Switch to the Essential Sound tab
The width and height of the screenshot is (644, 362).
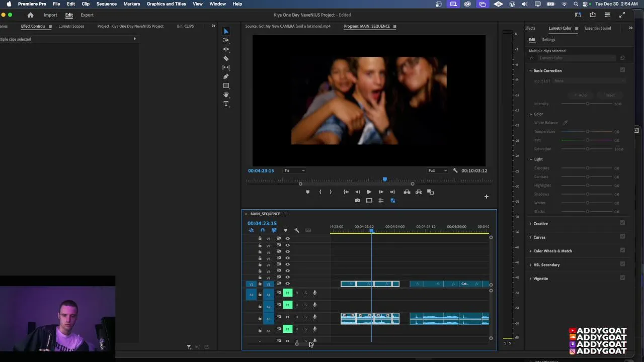click(x=598, y=28)
